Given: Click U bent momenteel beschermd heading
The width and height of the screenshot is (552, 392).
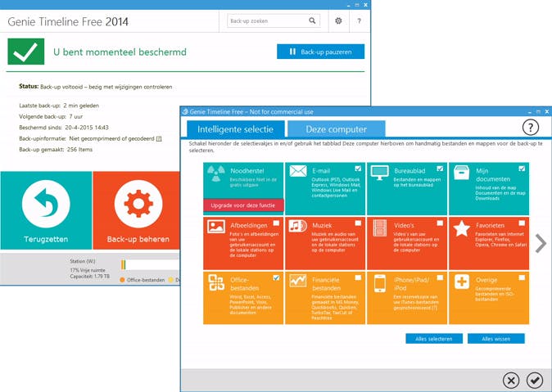Looking at the screenshot, I should click(120, 52).
